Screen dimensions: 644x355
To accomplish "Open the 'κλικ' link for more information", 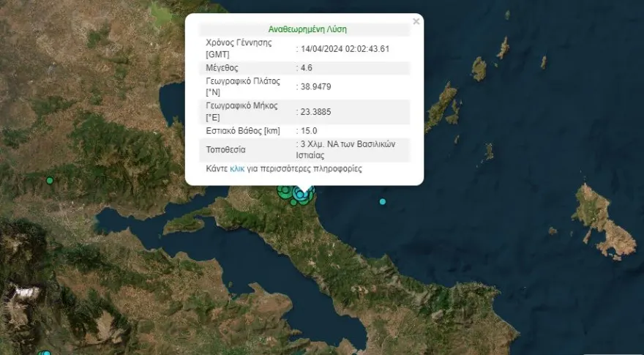I will (x=237, y=168).
